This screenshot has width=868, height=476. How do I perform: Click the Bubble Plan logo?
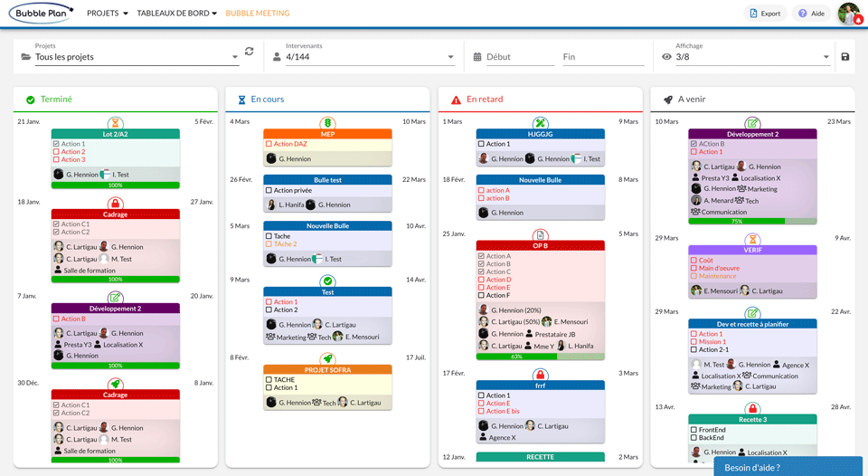(x=41, y=14)
